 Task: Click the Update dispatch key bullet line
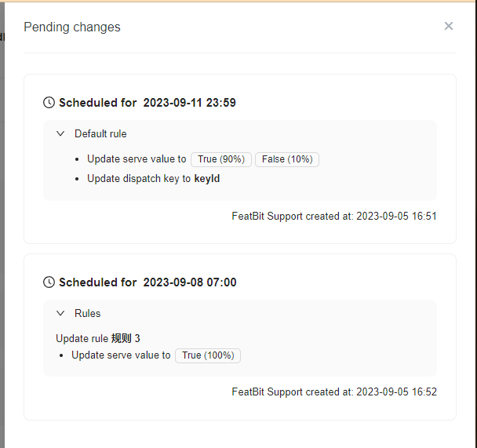[139, 179]
